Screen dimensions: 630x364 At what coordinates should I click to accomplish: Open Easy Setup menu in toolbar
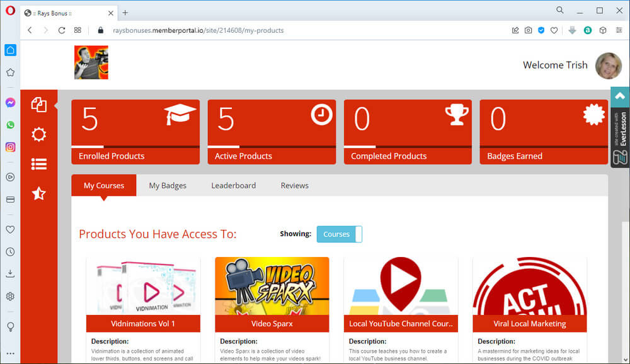point(619,30)
